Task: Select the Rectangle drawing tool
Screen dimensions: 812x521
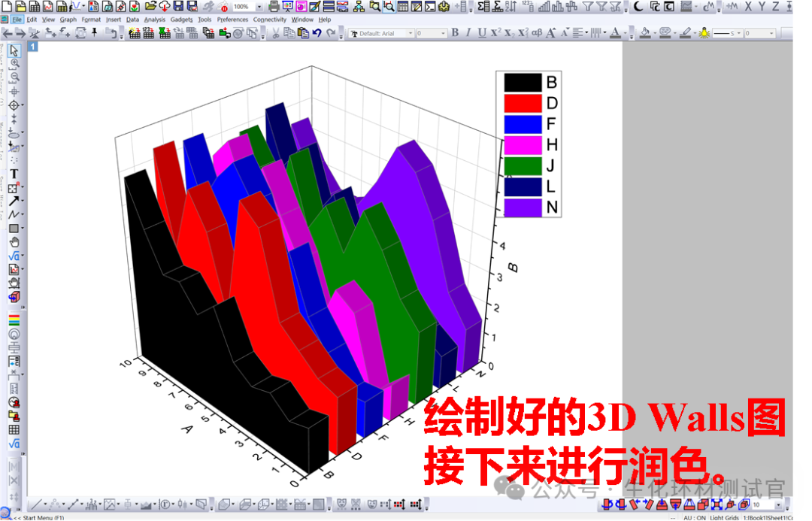Action: click(x=14, y=228)
